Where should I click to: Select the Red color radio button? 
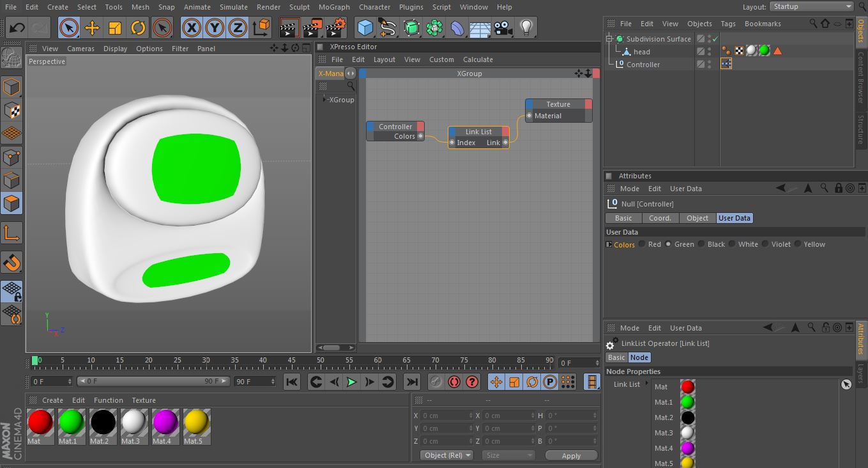click(x=642, y=244)
